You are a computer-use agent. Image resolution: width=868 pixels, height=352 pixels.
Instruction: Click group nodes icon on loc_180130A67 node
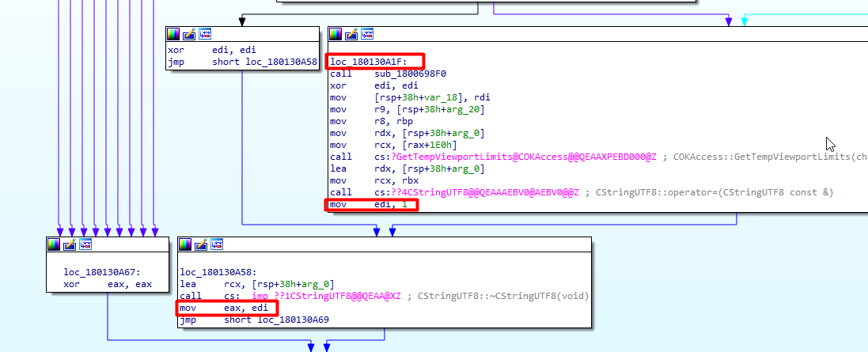85,244
